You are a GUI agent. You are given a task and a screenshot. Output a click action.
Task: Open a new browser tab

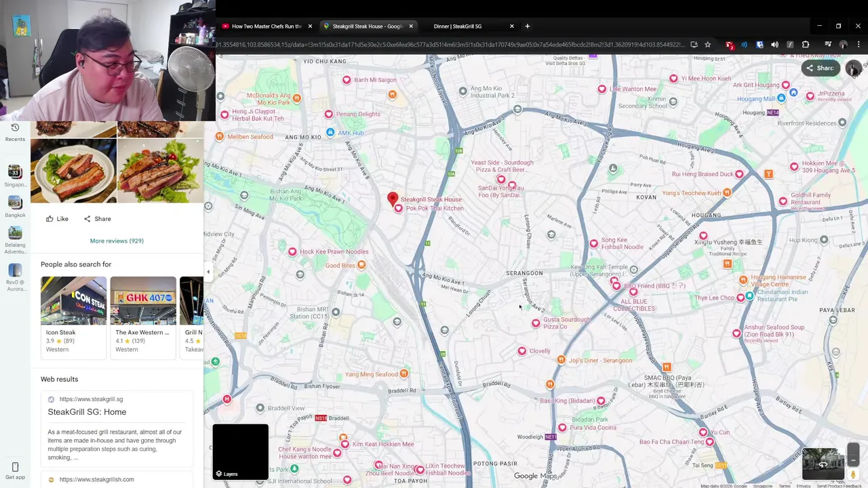[528, 26]
